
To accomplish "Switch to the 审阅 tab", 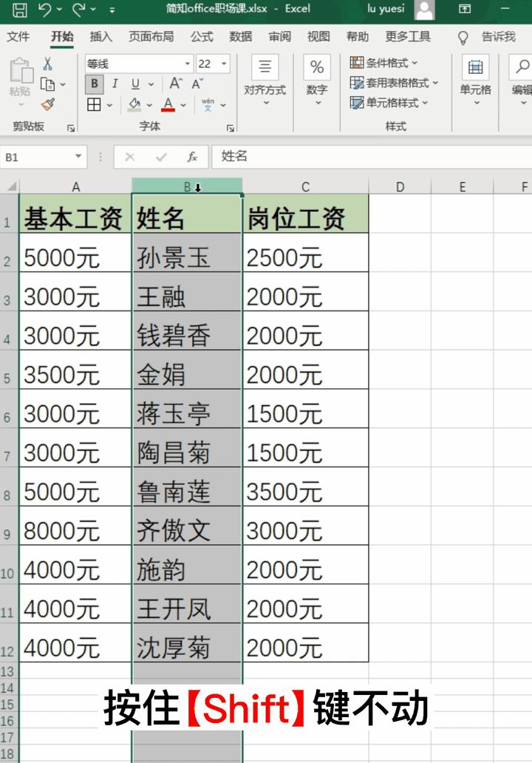I will click(x=279, y=36).
